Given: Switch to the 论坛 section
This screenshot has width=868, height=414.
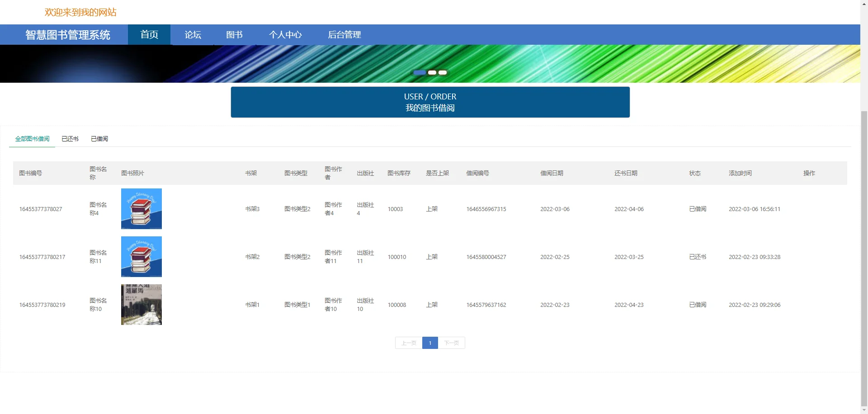Looking at the screenshot, I should point(193,35).
